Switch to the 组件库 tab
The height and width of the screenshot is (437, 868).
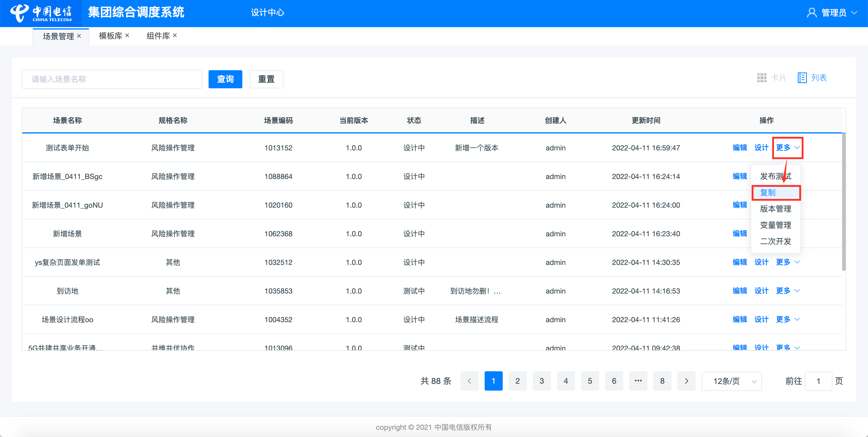tap(158, 36)
